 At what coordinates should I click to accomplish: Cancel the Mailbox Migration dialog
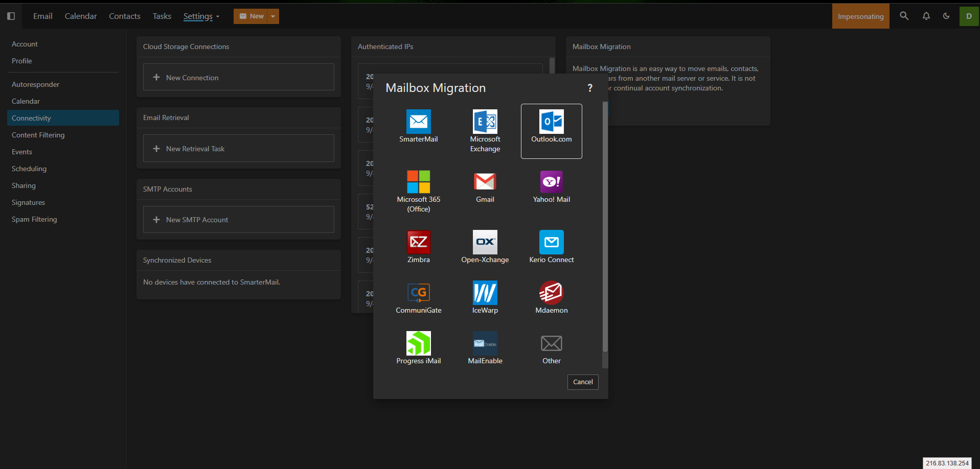point(583,382)
